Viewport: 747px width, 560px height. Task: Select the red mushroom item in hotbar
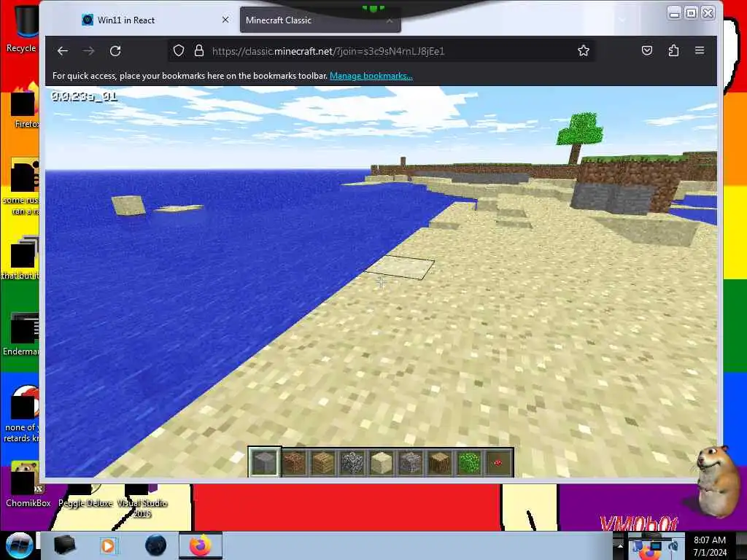(x=498, y=462)
